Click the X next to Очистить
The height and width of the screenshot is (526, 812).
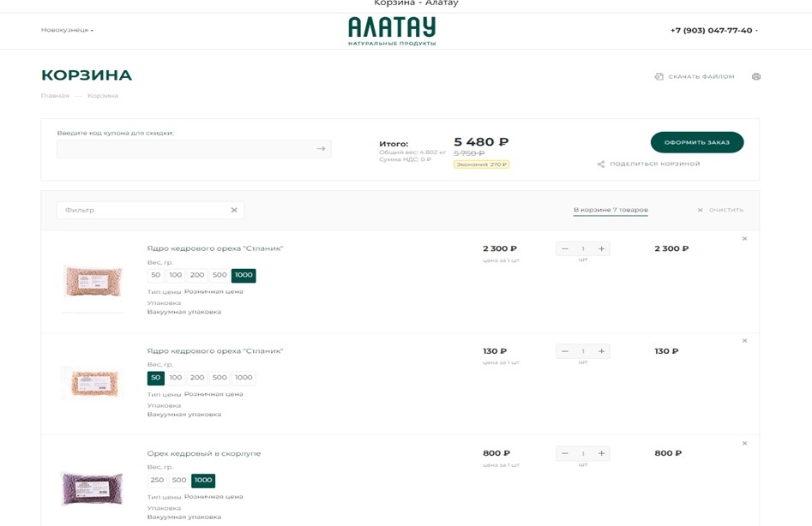700,209
